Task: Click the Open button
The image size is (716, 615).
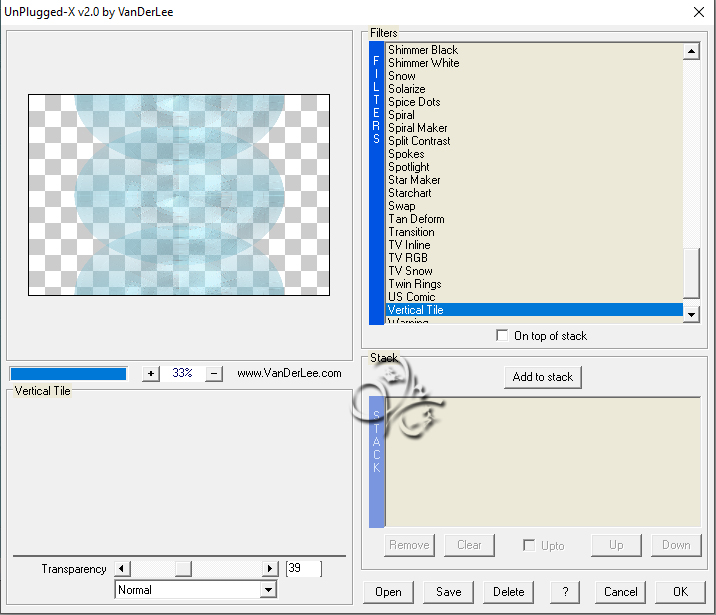Action: (388, 592)
